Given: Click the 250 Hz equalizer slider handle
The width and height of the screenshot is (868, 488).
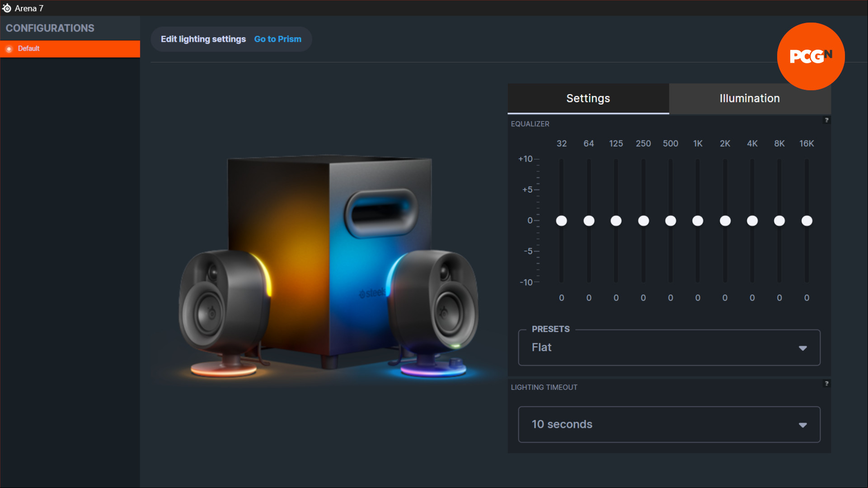Looking at the screenshot, I should click(643, 221).
